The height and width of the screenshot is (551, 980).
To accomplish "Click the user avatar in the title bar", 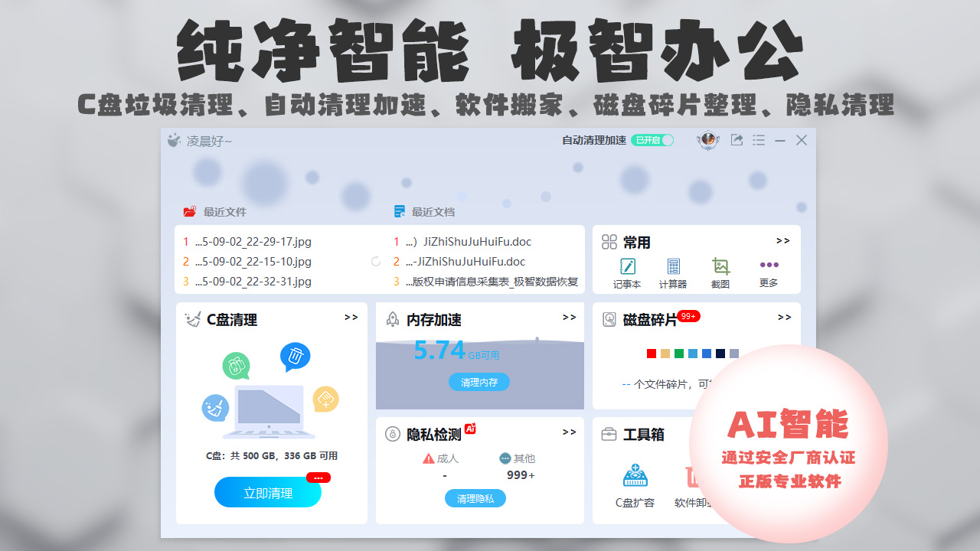I will (x=708, y=140).
